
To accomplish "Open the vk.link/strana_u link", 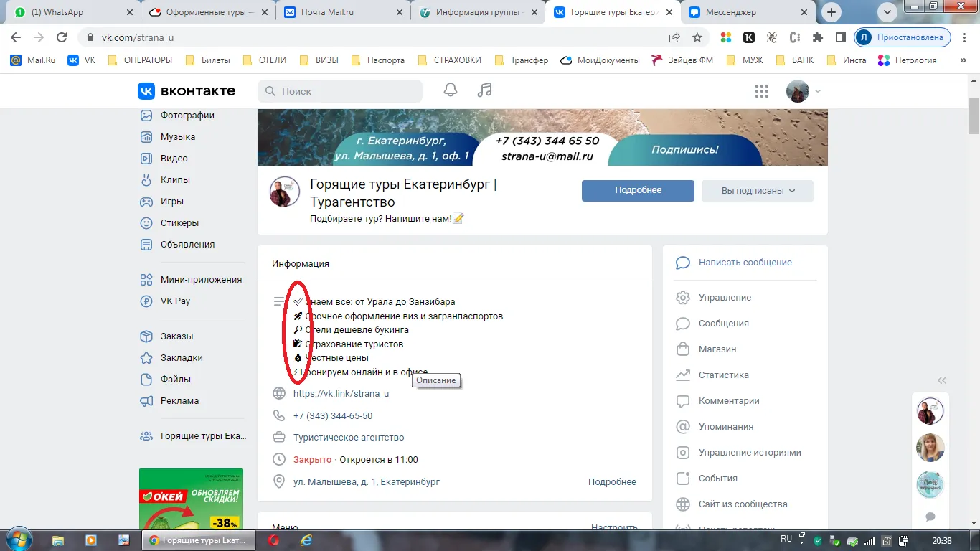I will coord(341,394).
